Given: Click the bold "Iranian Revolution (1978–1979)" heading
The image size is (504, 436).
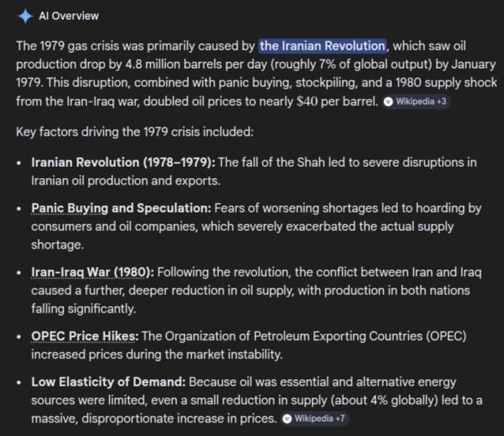Looking at the screenshot, I should pyautogui.click(x=123, y=162).
